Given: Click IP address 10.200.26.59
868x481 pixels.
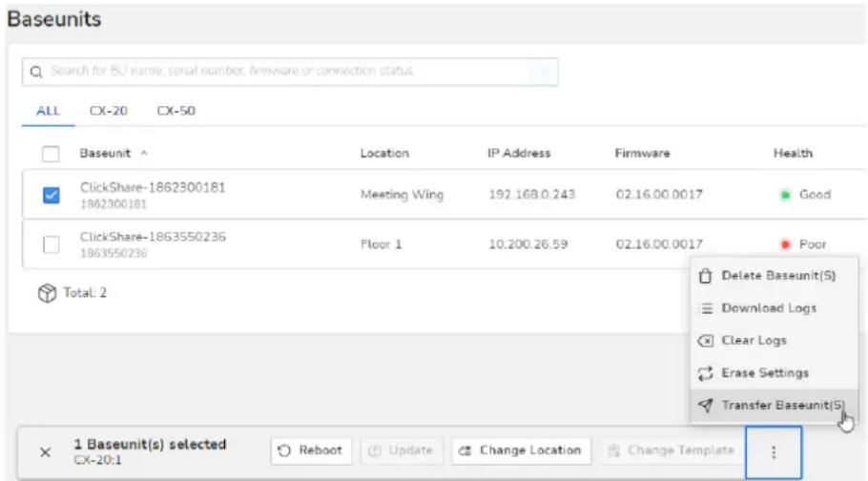Looking at the screenshot, I should (x=528, y=244).
